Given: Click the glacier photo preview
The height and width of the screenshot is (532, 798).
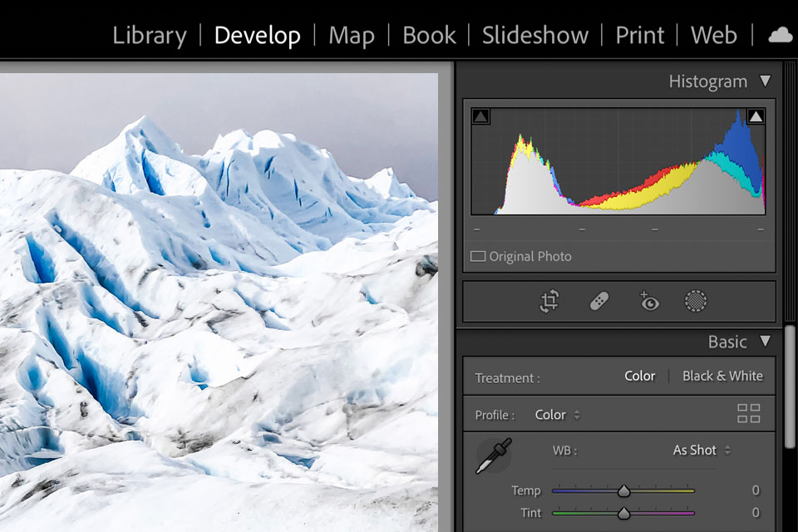Looking at the screenshot, I should click(x=219, y=303).
